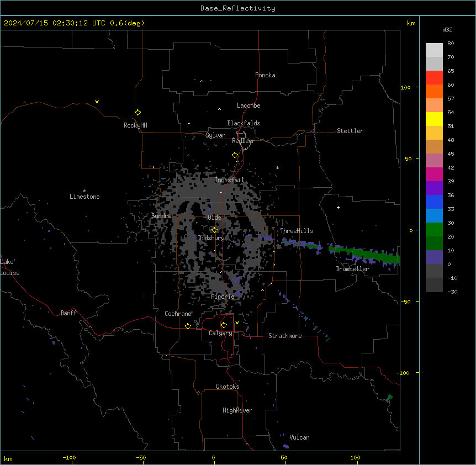Viewport: 476px width, 465px height.
Task: Click the white plus marker north of Drumheller
Action: (338, 207)
